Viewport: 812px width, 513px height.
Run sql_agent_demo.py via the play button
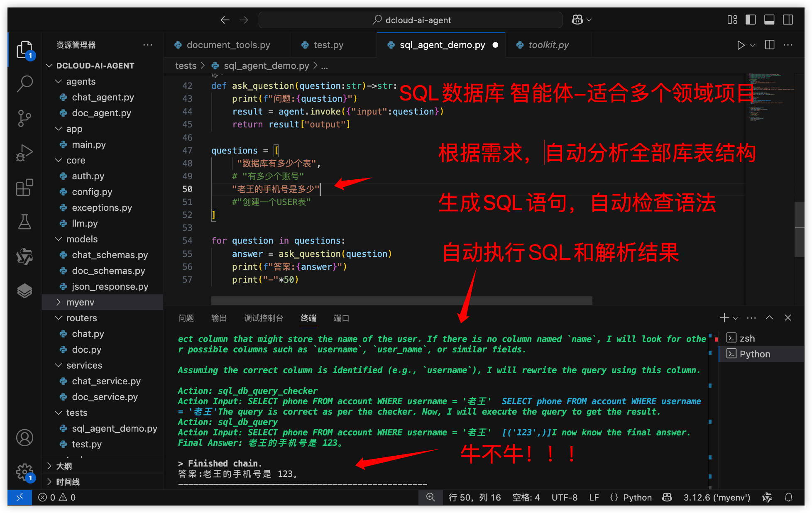741,45
